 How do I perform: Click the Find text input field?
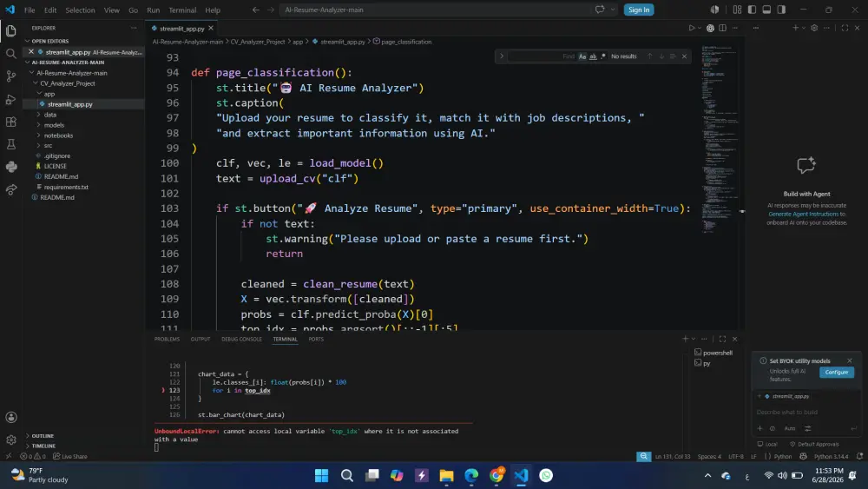[x=542, y=56]
